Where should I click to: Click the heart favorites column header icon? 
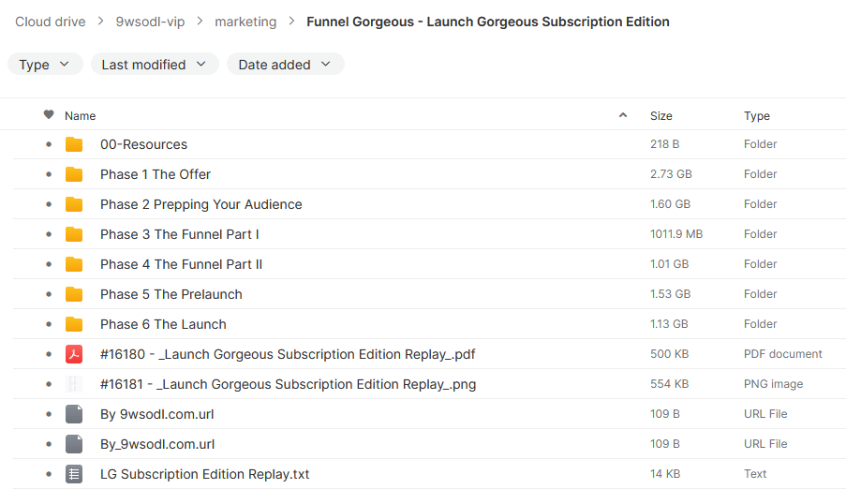(x=49, y=115)
